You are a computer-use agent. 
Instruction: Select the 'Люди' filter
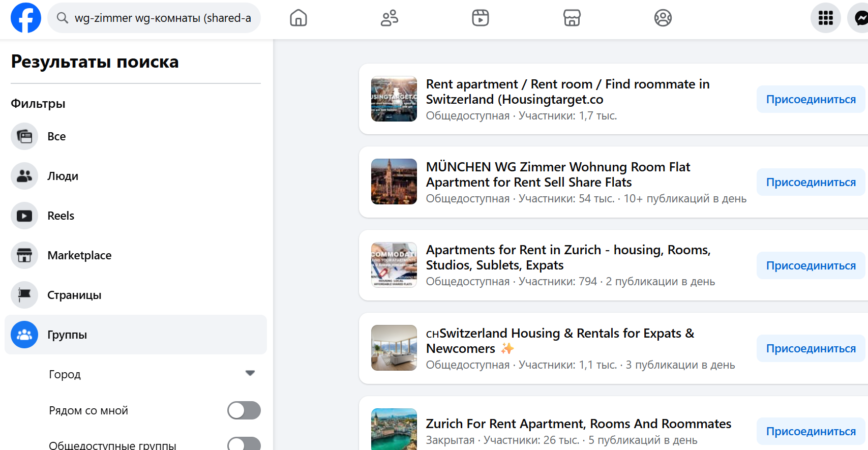(63, 176)
